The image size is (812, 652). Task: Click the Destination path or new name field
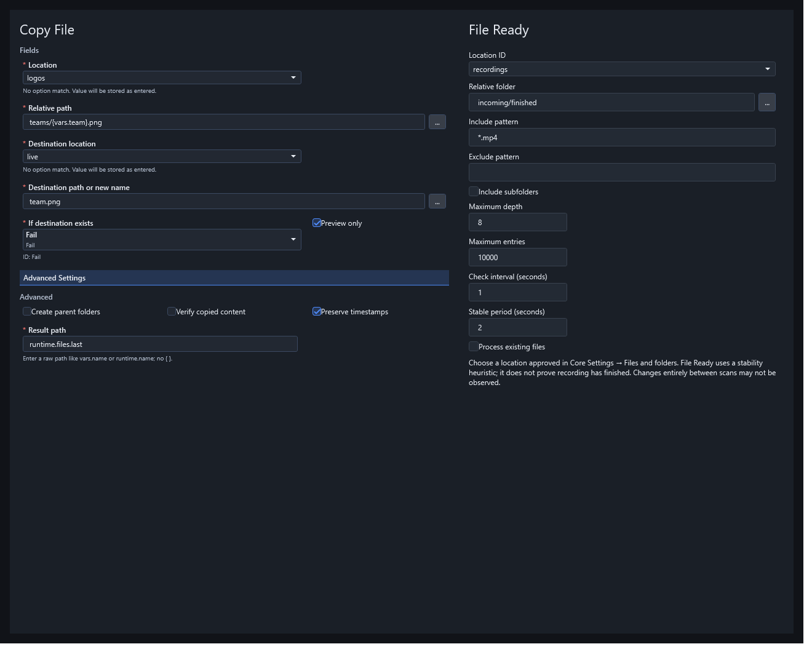click(224, 201)
